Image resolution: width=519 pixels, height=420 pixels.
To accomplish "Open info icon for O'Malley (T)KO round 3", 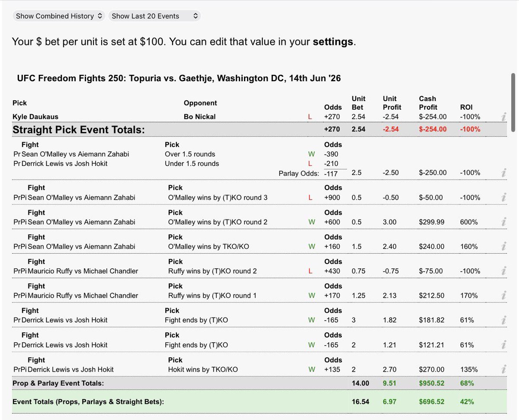I will click(x=504, y=197).
